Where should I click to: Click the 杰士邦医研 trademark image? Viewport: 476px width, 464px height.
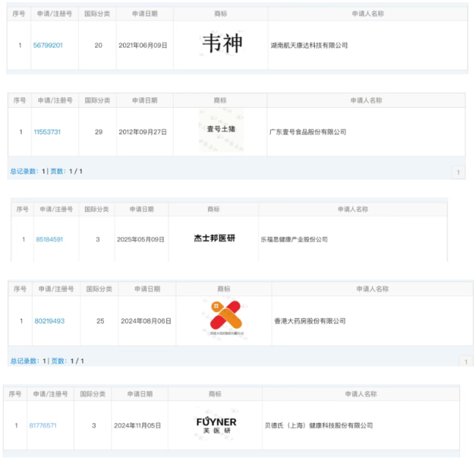click(215, 238)
